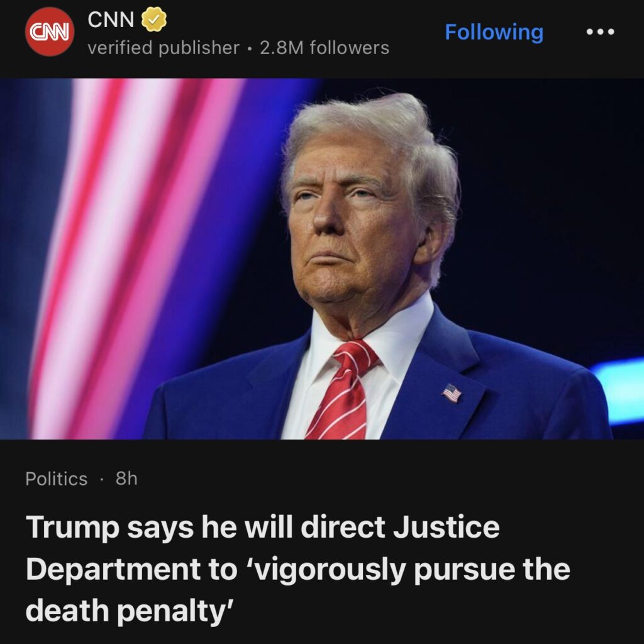Open the headline beginning 'Trump says he will'
The width and height of the screenshot is (644, 644).
pyautogui.click(x=297, y=569)
